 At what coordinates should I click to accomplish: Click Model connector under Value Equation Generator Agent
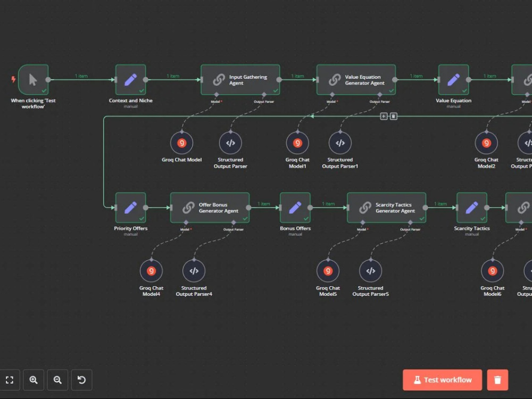[332, 95]
